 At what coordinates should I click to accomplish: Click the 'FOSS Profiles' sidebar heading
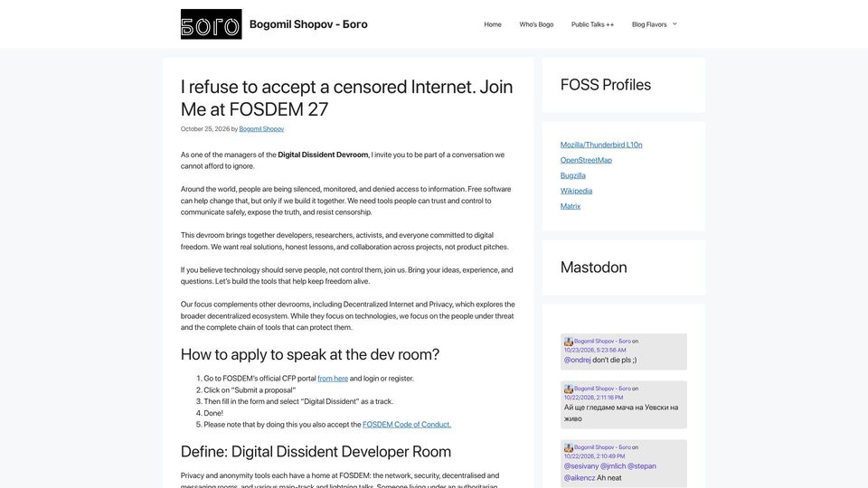point(606,85)
